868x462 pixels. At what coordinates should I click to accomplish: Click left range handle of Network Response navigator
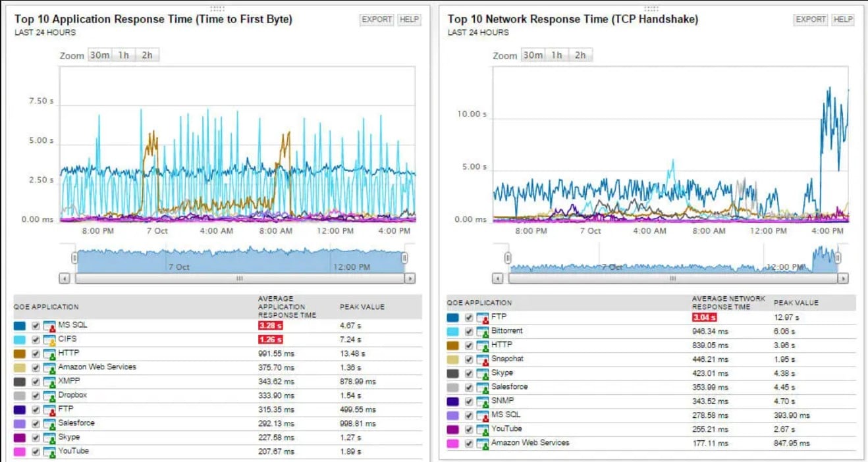(x=508, y=258)
